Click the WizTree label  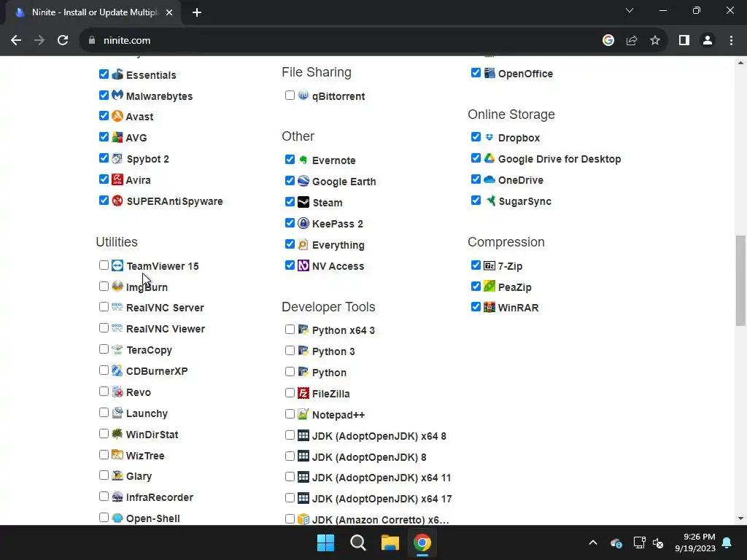[145, 455]
